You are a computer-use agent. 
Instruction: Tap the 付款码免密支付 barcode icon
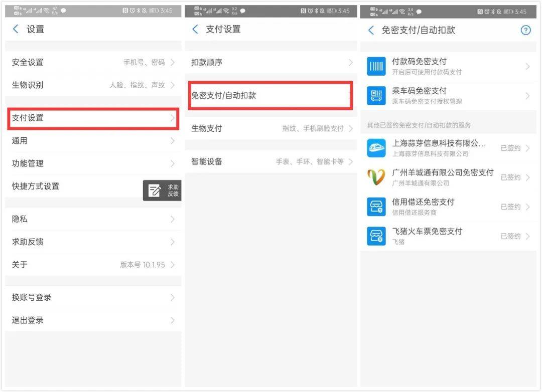pyautogui.click(x=376, y=66)
